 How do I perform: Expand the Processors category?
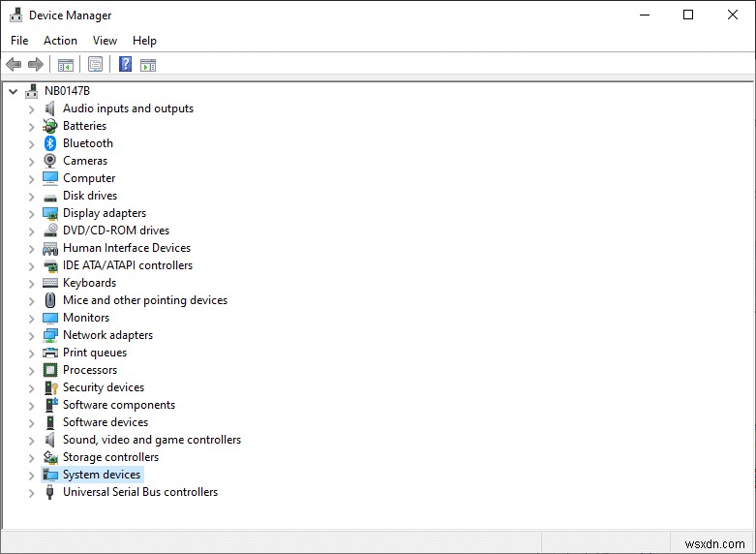(31, 371)
